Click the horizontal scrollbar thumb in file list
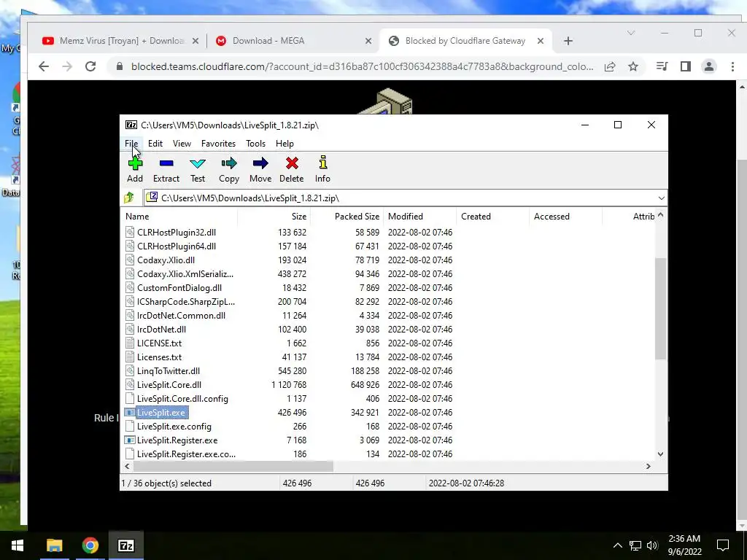747x560 pixels. coord(233,466)
